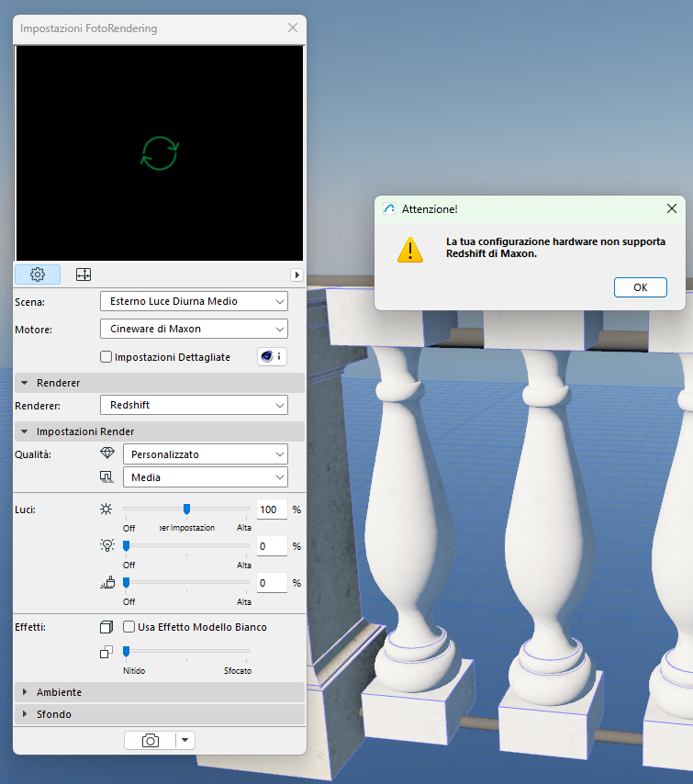
Task: Click the Archicad logo in Attenzione title
Action: (389, 209)
